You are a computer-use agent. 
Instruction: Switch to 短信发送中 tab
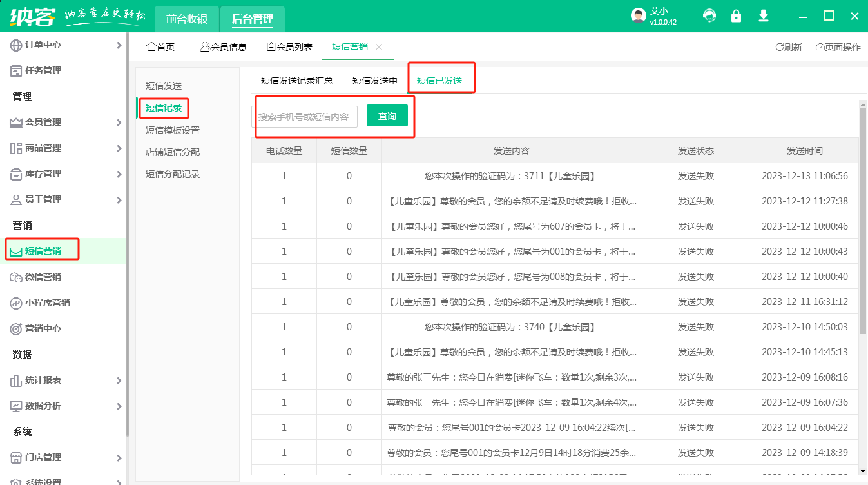point(375,81)
